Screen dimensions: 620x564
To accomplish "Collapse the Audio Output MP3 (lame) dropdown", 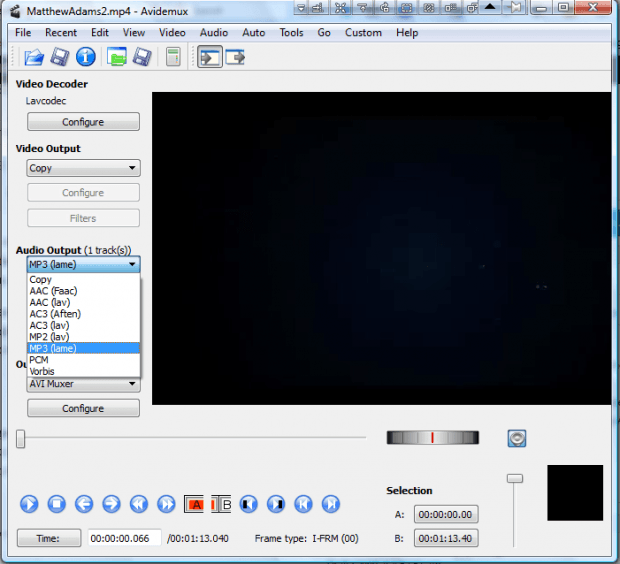I will coord(83,265).
